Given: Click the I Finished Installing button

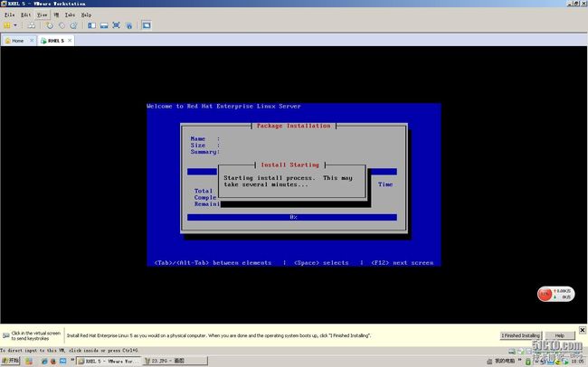Looking at the screenshot, I should point(521,335).
